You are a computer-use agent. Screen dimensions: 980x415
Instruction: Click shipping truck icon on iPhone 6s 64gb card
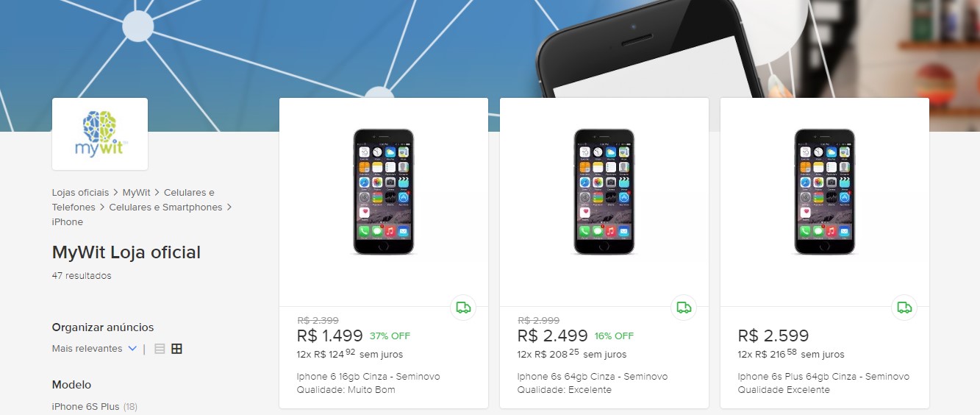pyautogui.click(x=684, y=307)
